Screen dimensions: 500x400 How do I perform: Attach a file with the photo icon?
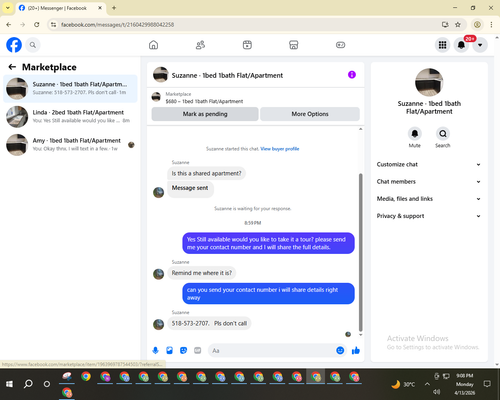click(169, 350)
